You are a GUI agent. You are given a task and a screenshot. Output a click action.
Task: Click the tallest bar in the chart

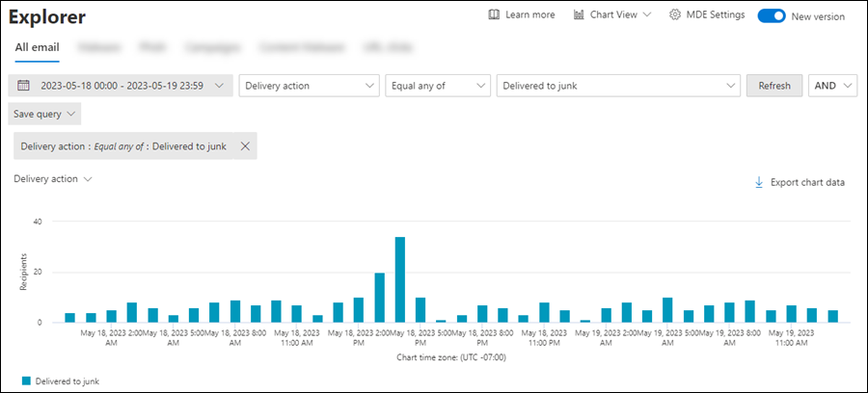coord(399,279)
